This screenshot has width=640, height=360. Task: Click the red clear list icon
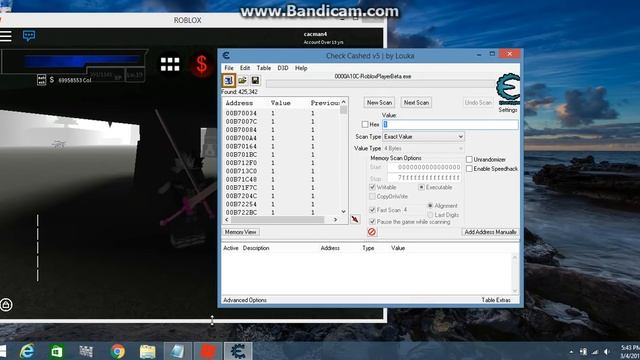coord(371,232)
